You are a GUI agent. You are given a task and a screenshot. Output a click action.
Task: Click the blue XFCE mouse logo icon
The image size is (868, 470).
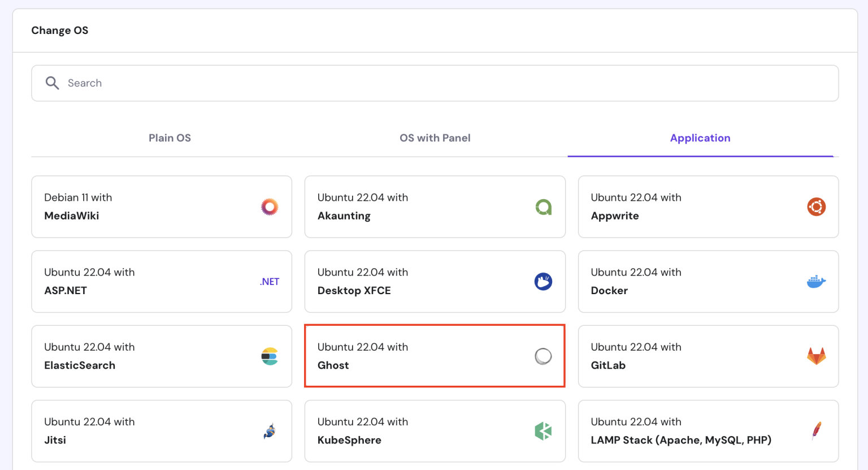[x=543, y=282]
